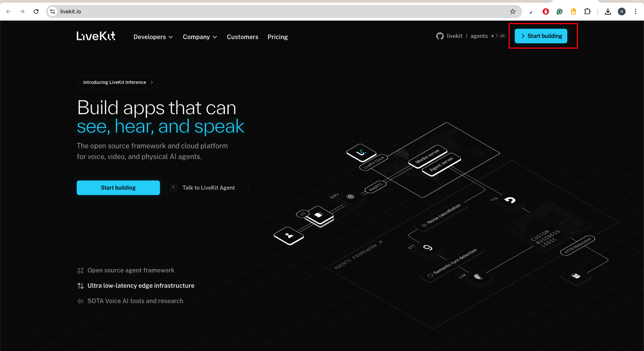
Task: View site information icon in address bar
Action: [53, 11]
